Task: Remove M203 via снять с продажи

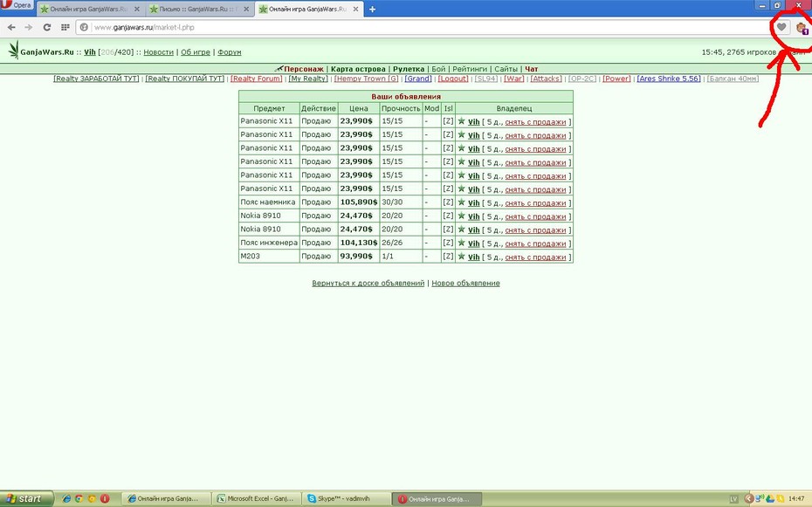Action: click(x=535, y=257)
